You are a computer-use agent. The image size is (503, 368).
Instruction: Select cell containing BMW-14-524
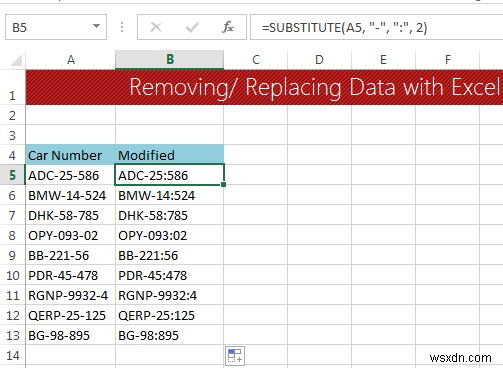(x=71, y=195)
